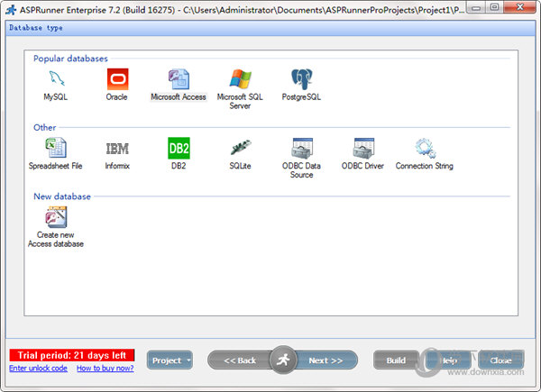The width and height of the screenshot is (541, 392).
Task: Click the ODBC Driver label text
Action: pos(362,166)
